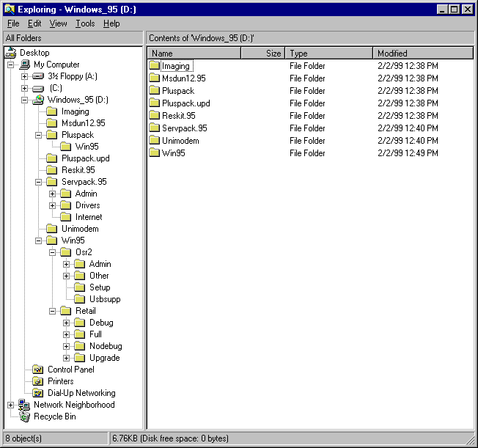
Task: Click the Recycle Bin icon
Action: click(x=25, y=416)
